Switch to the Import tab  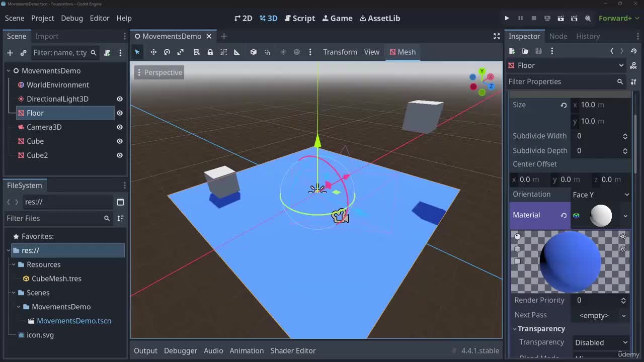tap(47, 36)
